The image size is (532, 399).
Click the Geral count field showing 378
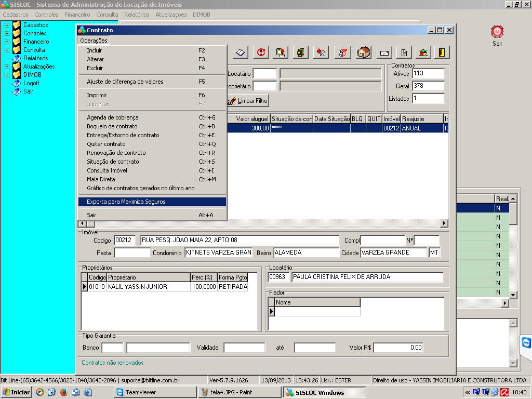pyautogui.click(x=429, y=86)
